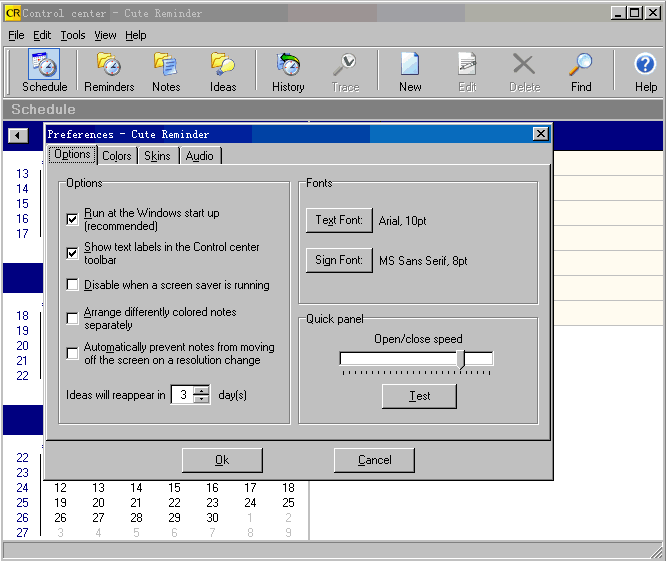This screenshot has height=561, width=666.
Task: Open the Help menu
Action: point(135,35)
